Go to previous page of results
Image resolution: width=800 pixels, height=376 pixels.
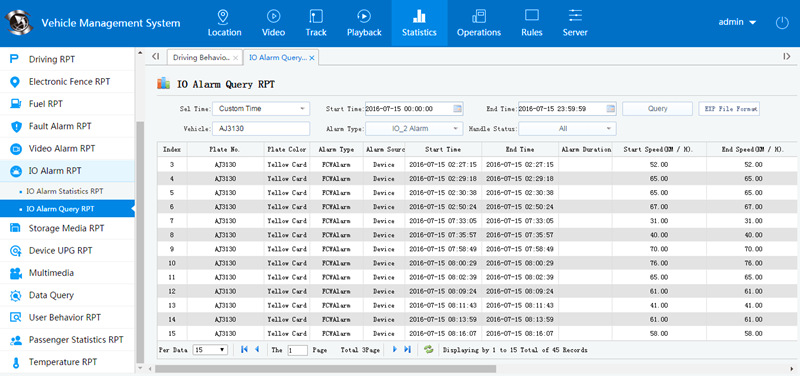tap(257, 349)
